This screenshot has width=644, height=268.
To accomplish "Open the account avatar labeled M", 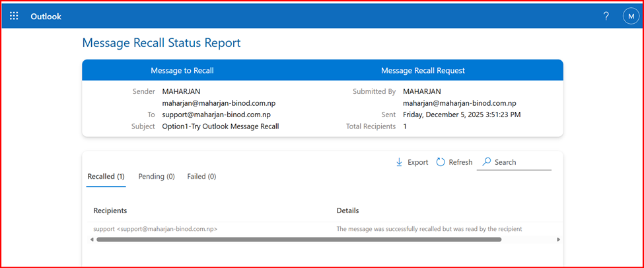I will coord(631,17).
